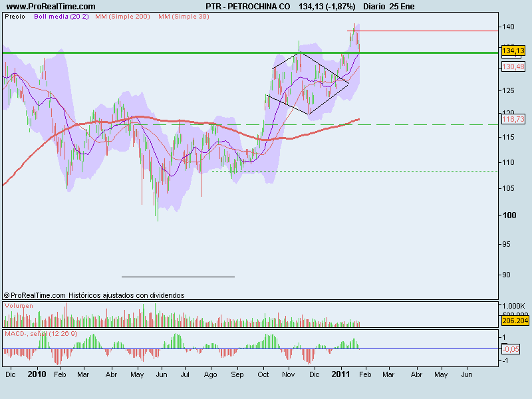Click the Nov label on time axis

tap(289, 374)
